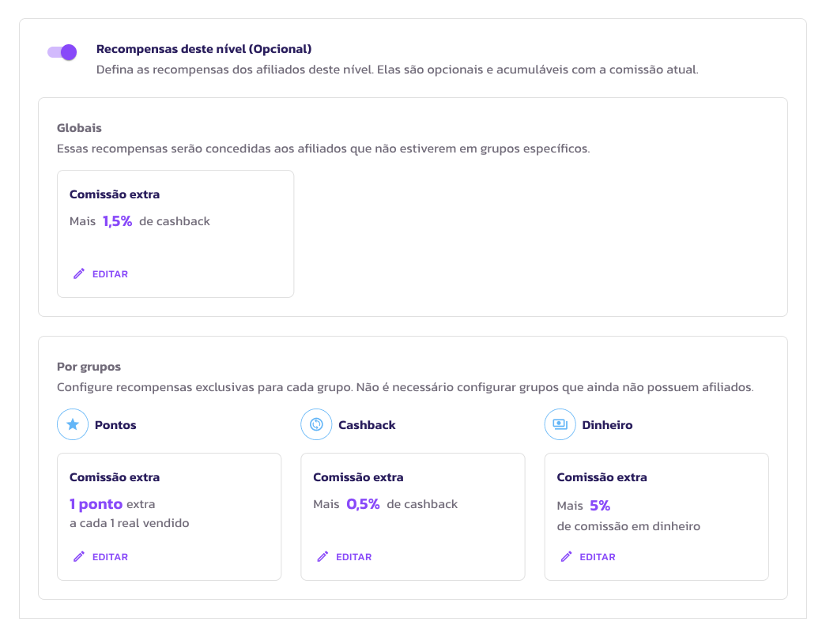Click pencil icon in Cashback group card
This screenshot has height=644, width=826.
point(323,556)
